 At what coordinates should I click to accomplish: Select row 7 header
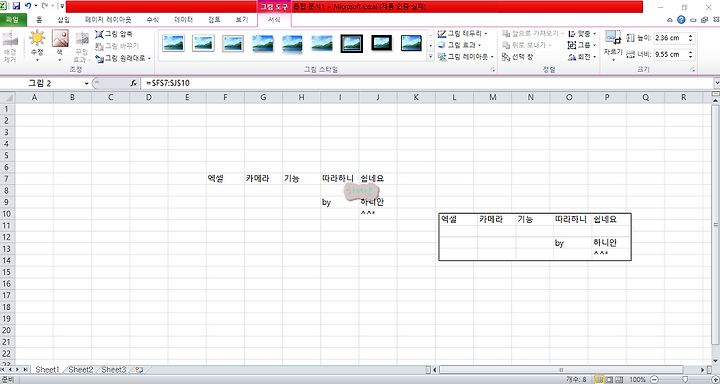pos(7,179)
